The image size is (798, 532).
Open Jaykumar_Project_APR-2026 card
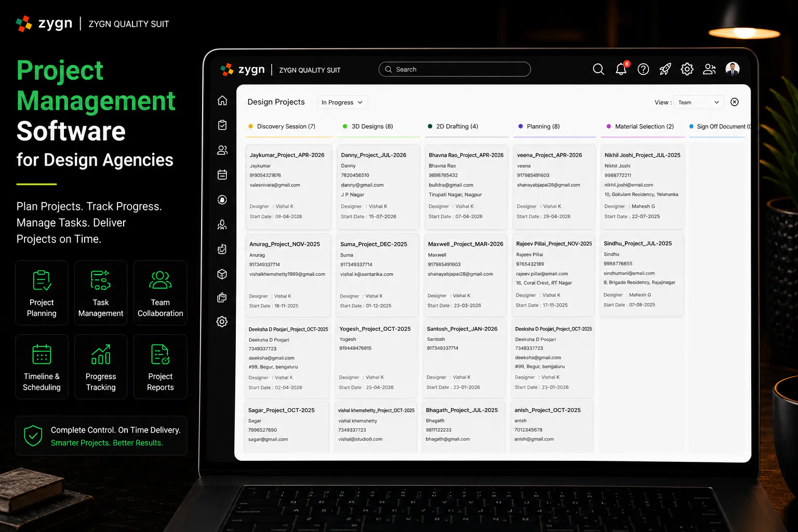coord(288,187)
